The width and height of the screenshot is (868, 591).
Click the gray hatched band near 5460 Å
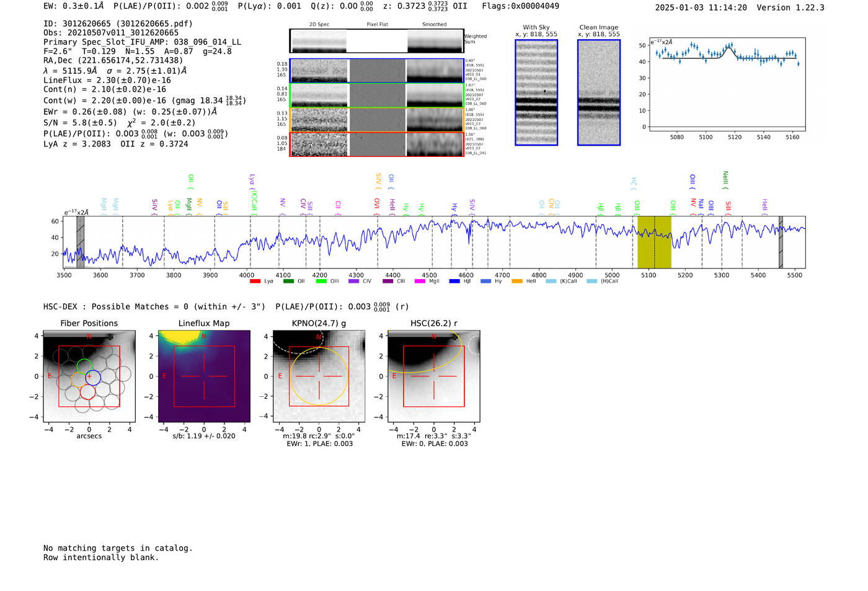pyautogui.click(x=781, y=242)
